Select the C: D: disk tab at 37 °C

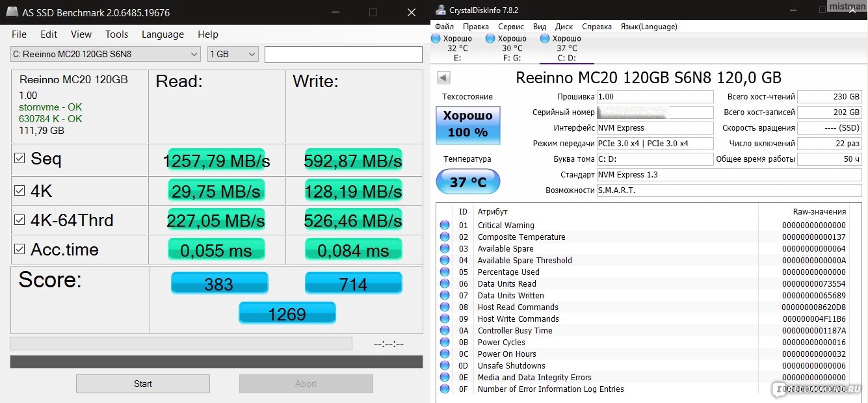(566, 48)
